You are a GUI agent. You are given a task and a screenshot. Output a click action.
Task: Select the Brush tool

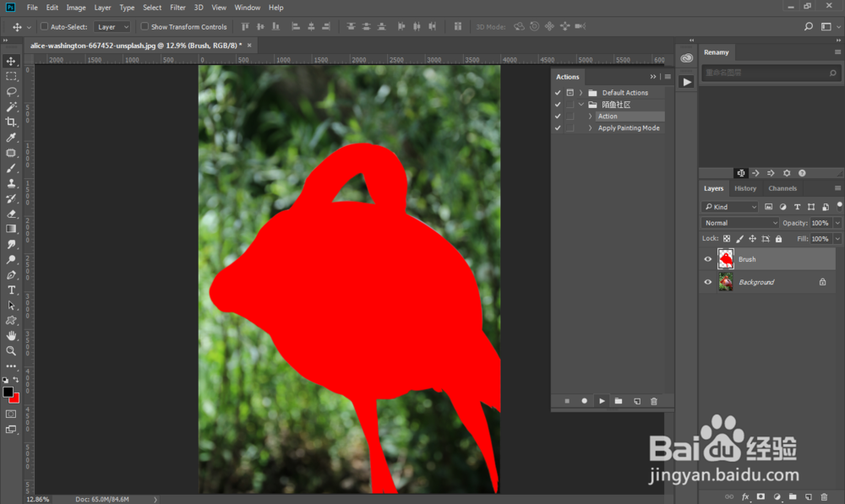click(11, 168)
